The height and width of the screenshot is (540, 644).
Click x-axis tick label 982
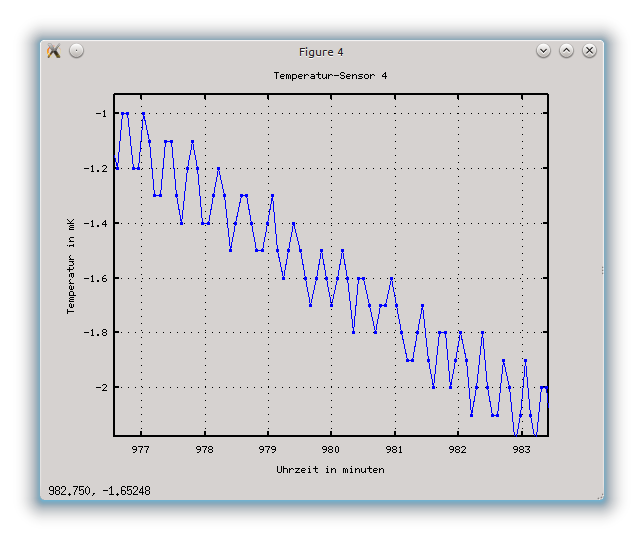click(458, 450)
